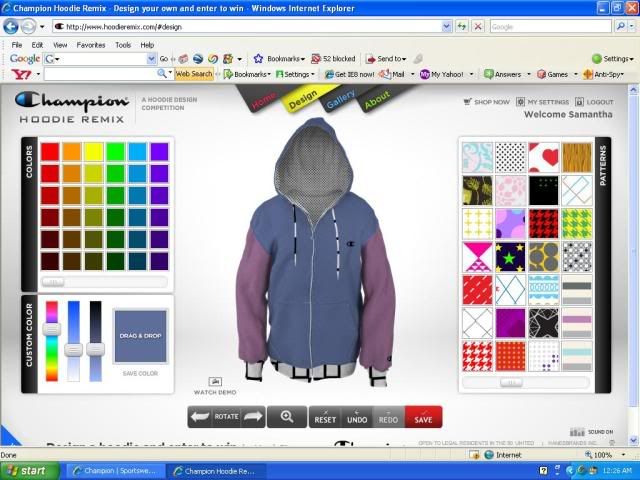The width and height of the screenshot is (640, 480).
Task: Open the Tools menu
Action: [123, 45]
